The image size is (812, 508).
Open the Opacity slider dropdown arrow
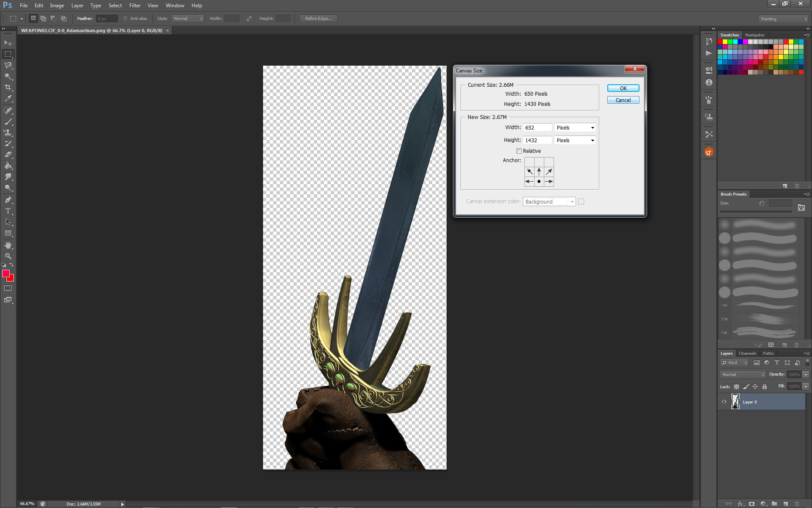click(806, 375)
